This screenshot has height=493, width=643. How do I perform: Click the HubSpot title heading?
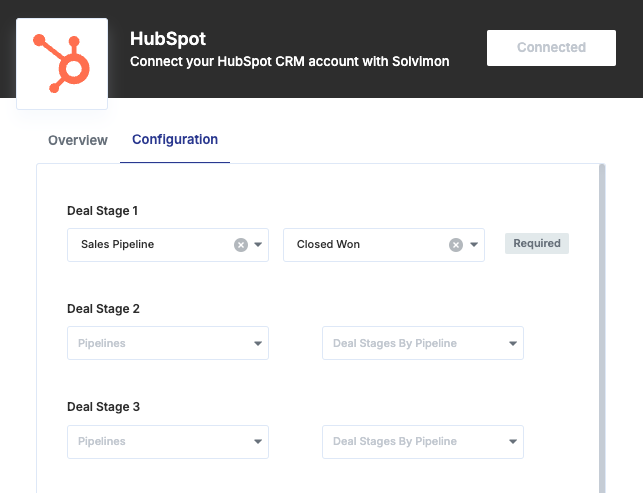pyautogui.click(x=168, y=39)
